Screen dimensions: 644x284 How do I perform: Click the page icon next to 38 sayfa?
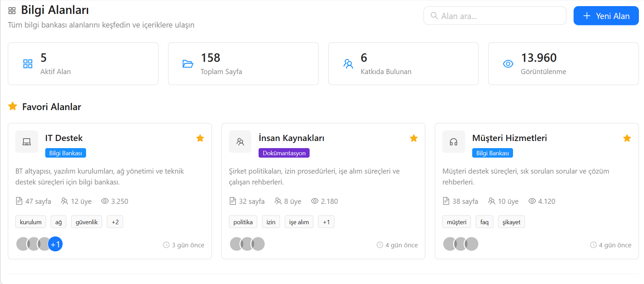click(x=446, y=201)
